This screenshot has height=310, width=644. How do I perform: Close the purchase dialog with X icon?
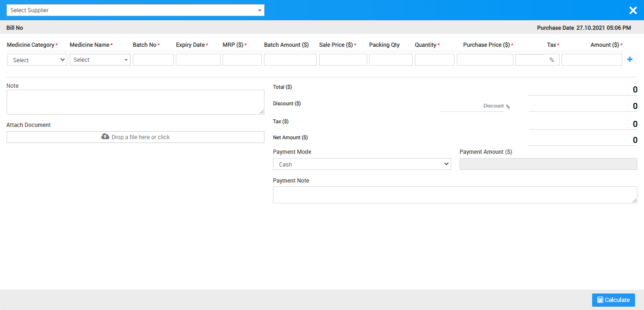pyautogui.click(x=633, y=10)
